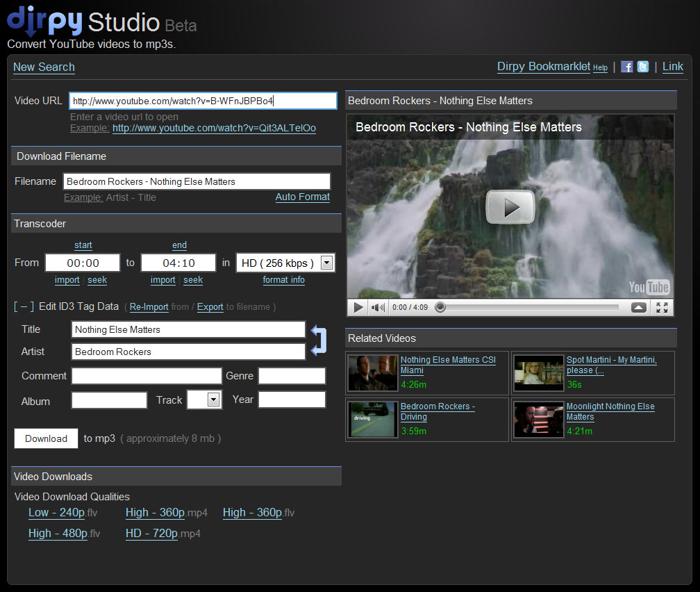Image resolution: width=700 pixels, height=592 pixels.
Task: Open the example YouTube URL link
Action: (x=214, y=129)
